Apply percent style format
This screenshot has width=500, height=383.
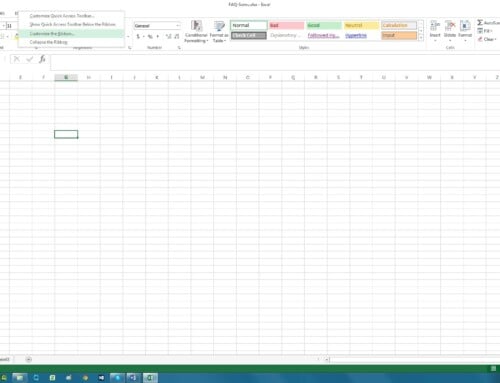tap(150, 36)
